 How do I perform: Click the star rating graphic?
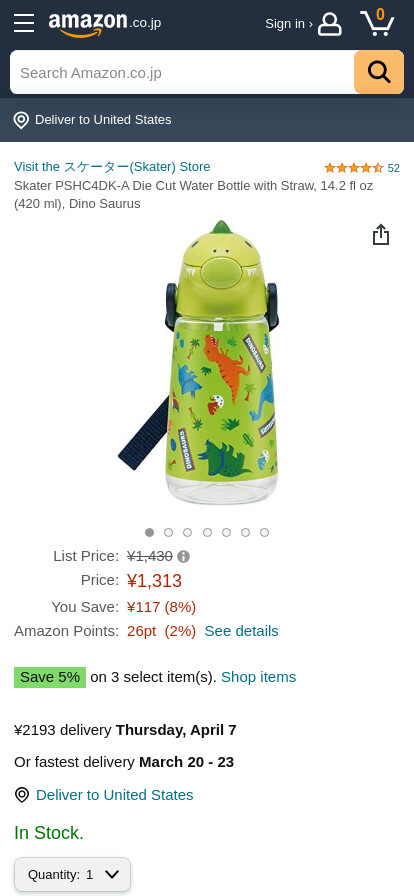click(x=353, y=168)
